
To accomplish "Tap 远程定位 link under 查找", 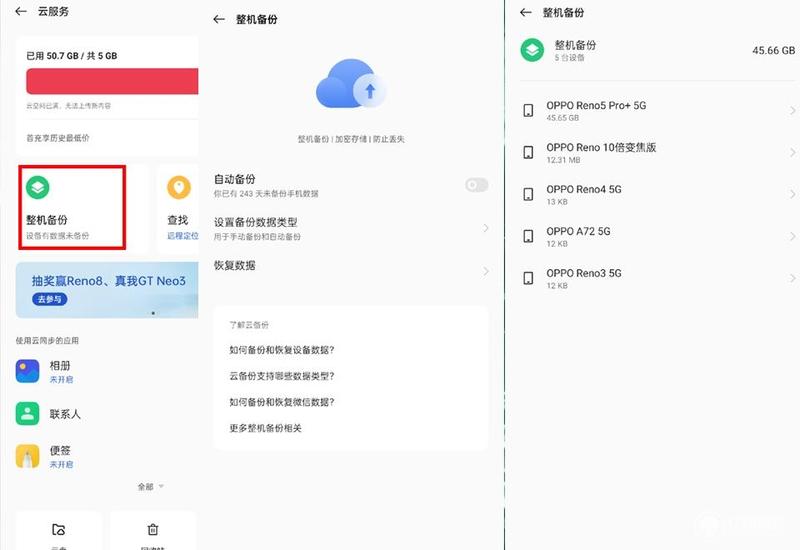I will (x=183, y=236).
